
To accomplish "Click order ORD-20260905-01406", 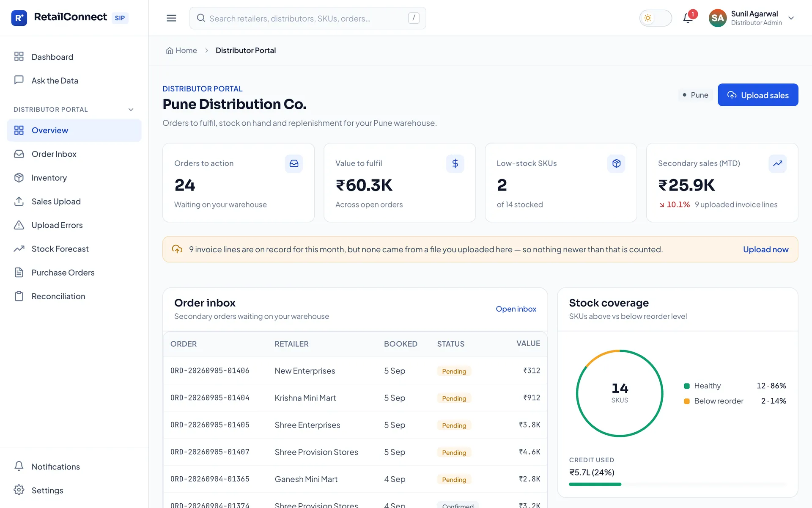I will click(210, 371).
